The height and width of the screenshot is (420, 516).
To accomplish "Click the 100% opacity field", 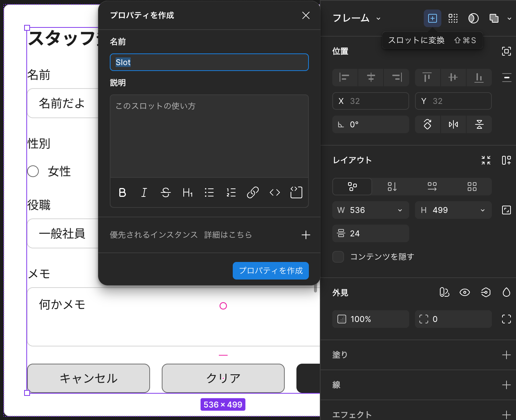I will (x=370, y=319).
